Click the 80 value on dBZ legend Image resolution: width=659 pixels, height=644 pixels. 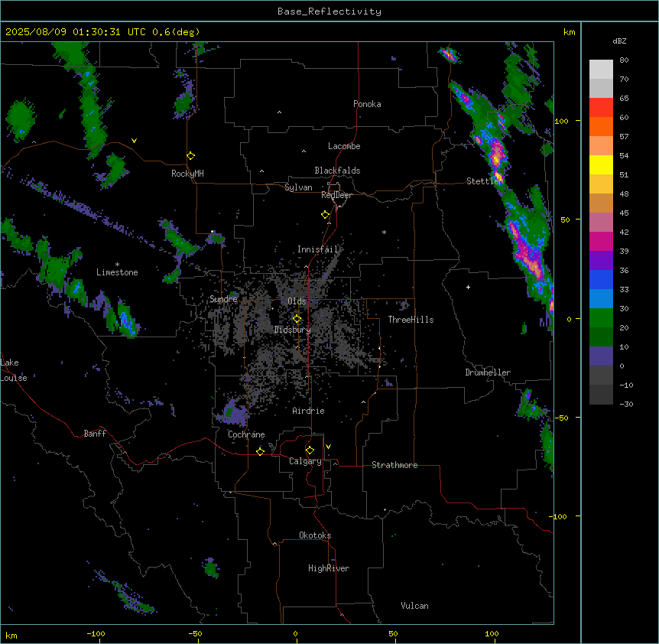tap(624, 60)
